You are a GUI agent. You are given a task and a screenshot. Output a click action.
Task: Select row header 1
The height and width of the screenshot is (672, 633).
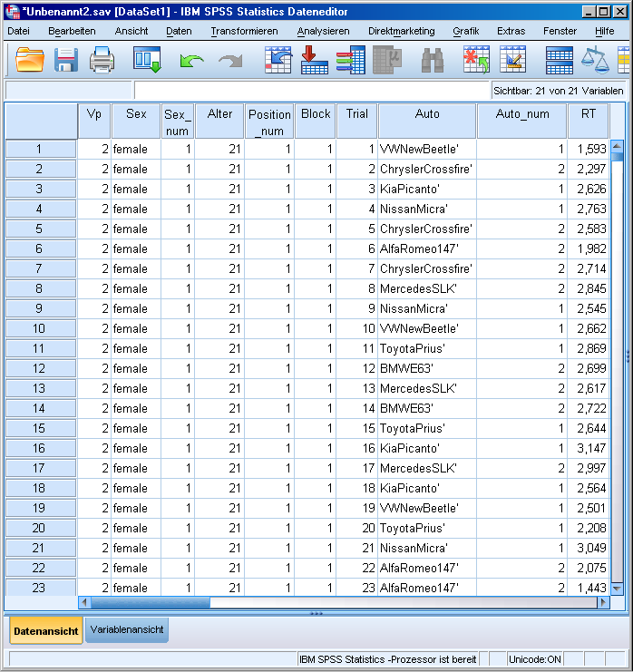pos(41,149)
